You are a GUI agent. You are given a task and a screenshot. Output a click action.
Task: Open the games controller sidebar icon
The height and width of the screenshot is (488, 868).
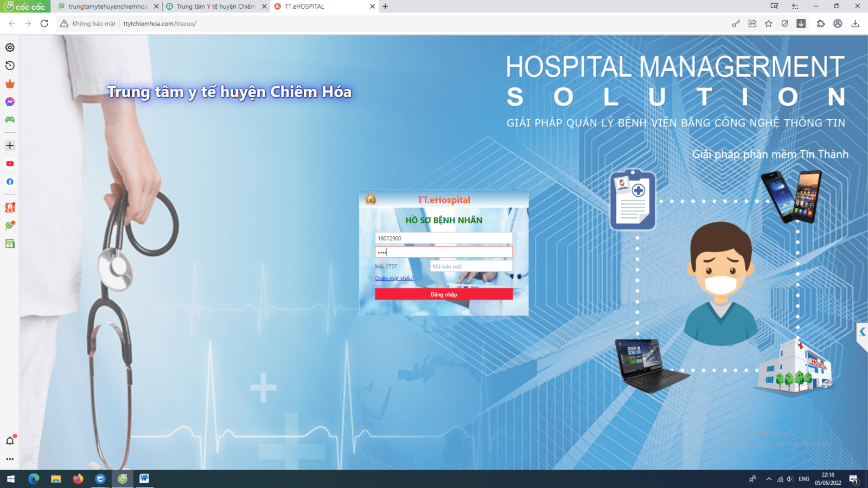[x=10, y=120]
